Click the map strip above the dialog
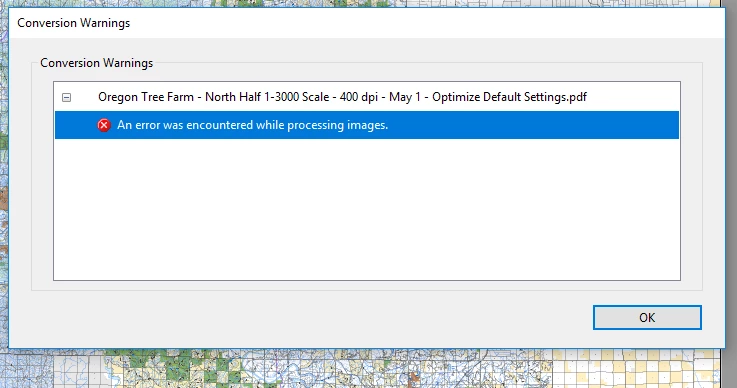The width and height of the screenshot is (737, 388). [x=367, y=3]
